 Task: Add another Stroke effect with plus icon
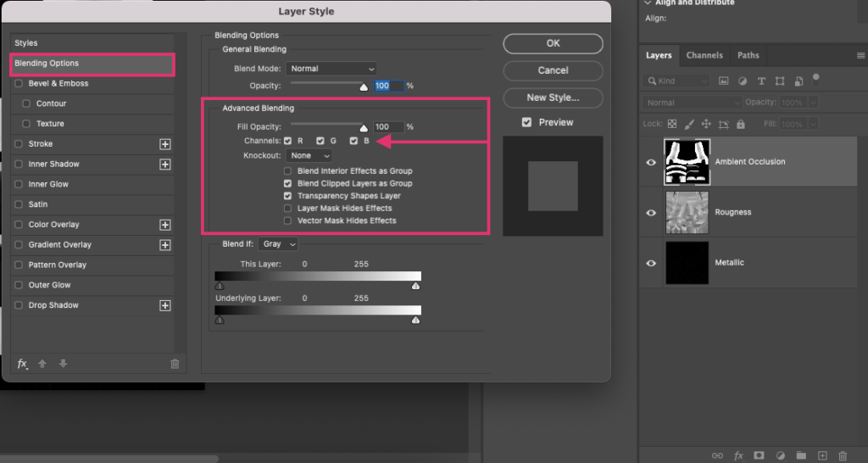(165, 144)
